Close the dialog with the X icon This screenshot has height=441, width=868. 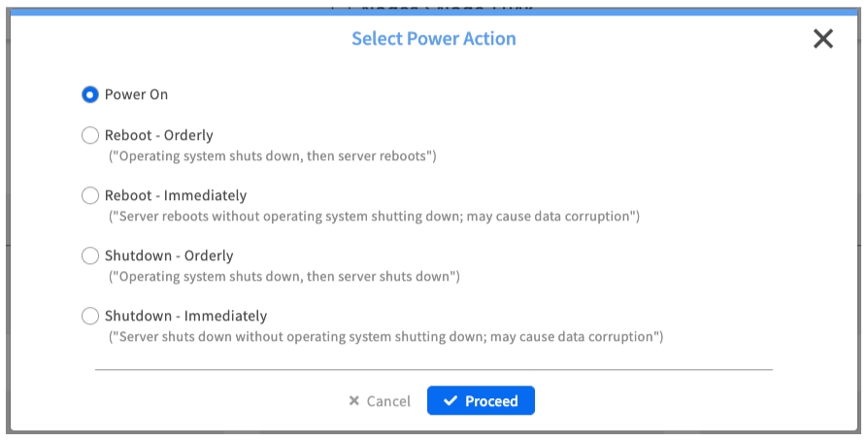[x=822, y=39]
